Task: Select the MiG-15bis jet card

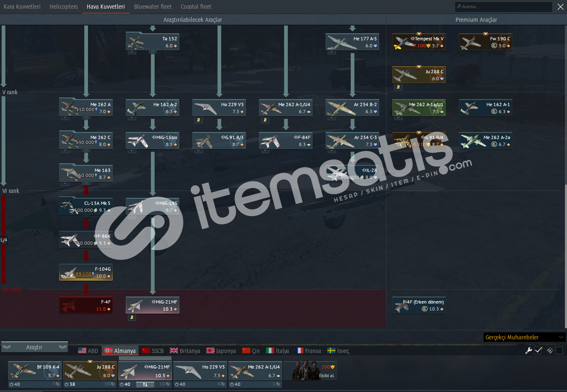Action: 153,141
